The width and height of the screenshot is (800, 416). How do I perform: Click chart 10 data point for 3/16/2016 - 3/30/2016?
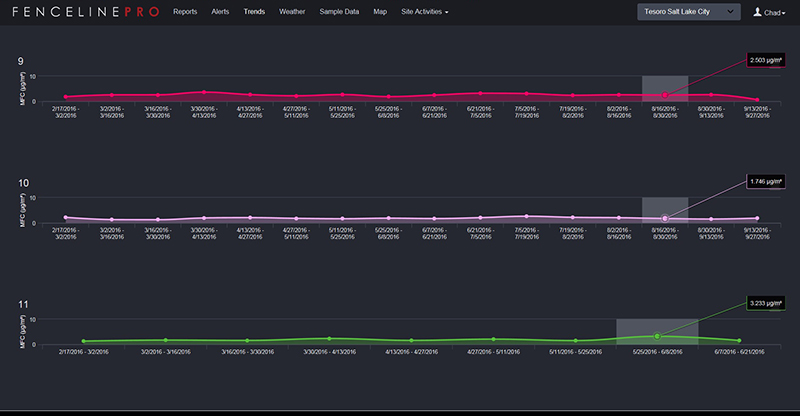pyautogui.click(x=158, y=219)
